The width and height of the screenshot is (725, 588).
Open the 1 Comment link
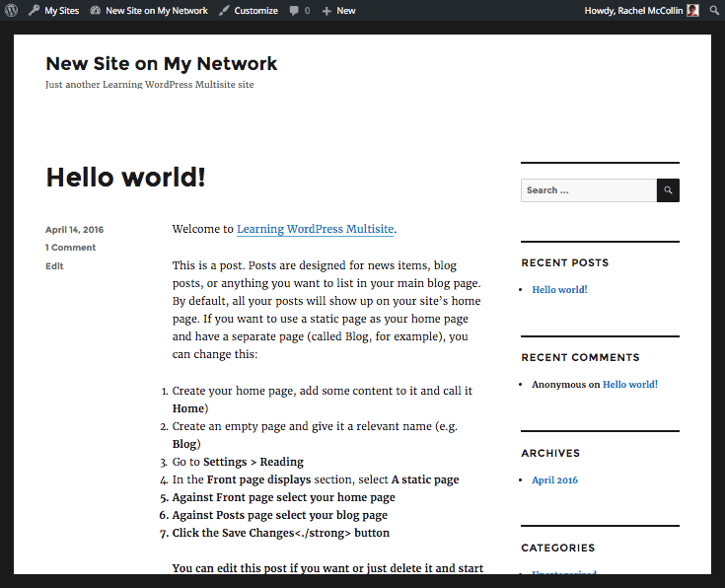(70, 248)
